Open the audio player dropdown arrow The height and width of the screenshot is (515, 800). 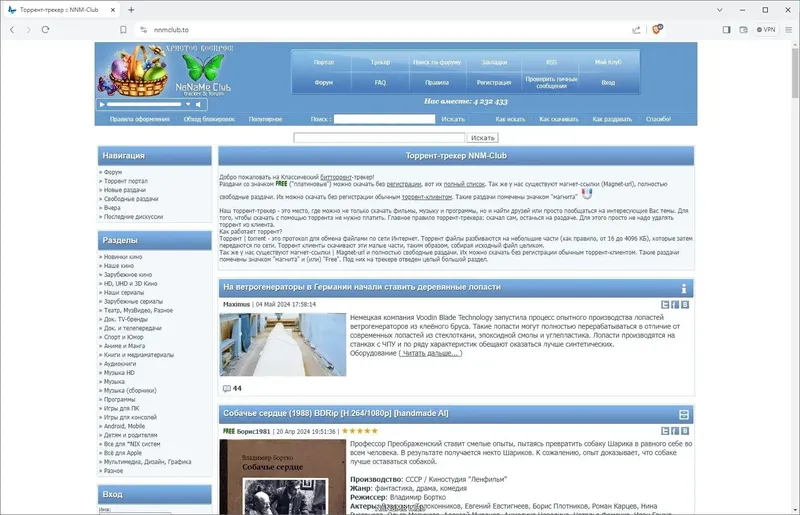point(188,104)
